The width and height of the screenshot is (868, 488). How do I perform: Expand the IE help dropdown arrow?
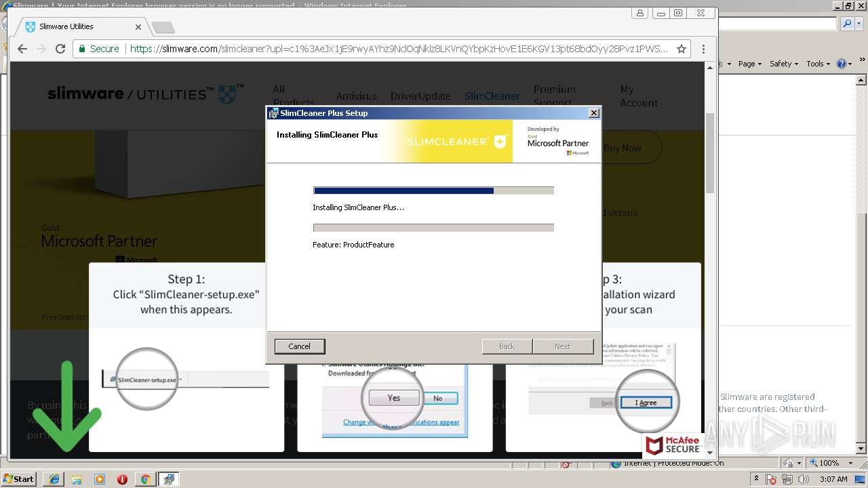tap(850, 64)
